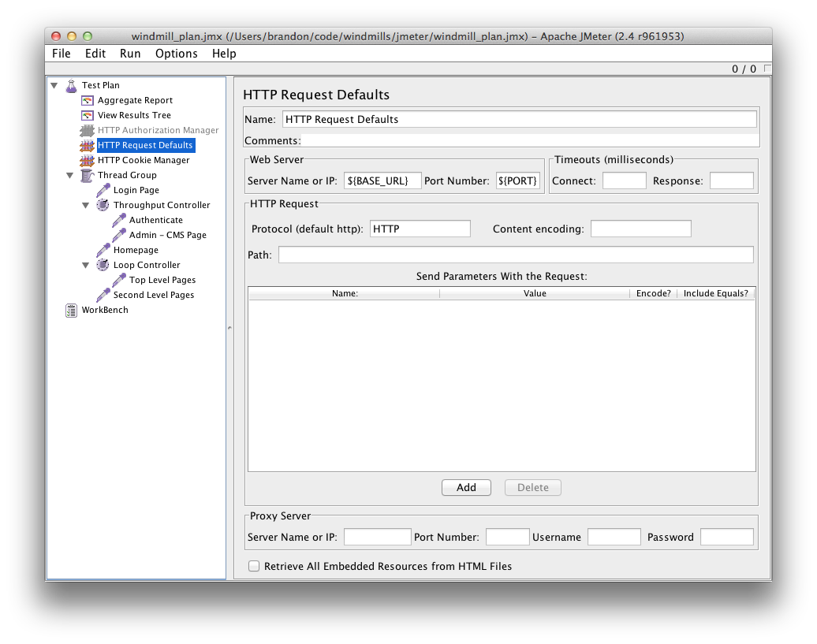This screenshot has height=644, width=817.
Task: Collapse the Loop Controller node
Action: pos(84,265)
